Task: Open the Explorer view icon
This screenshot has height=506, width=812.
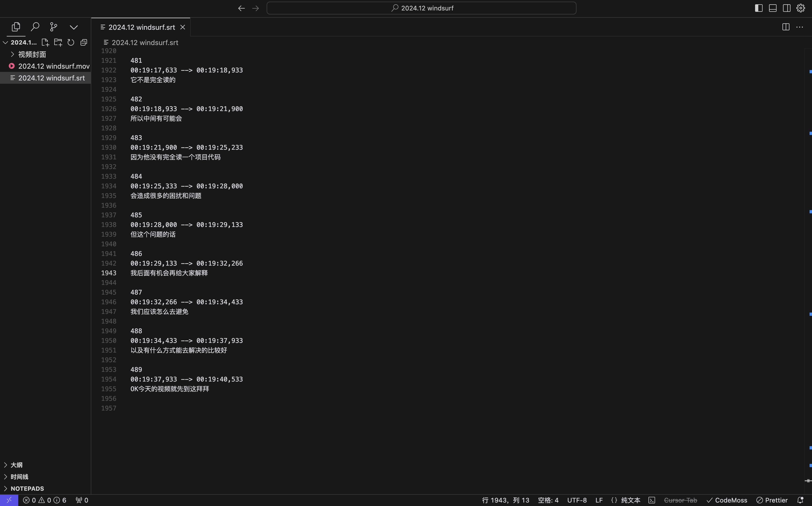Action: point(15,27)
